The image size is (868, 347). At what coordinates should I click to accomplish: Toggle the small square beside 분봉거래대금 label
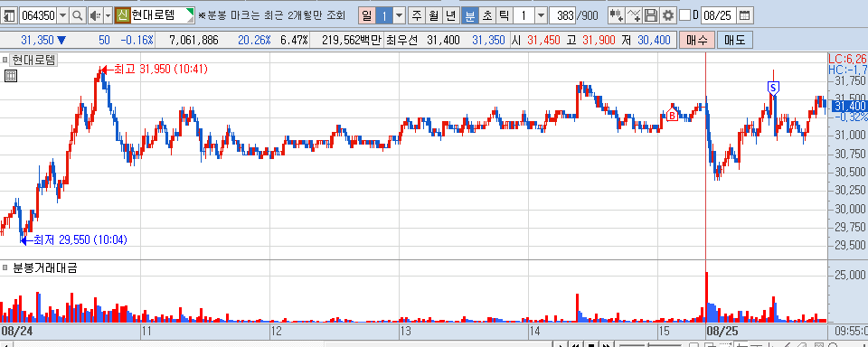(5, 268)
